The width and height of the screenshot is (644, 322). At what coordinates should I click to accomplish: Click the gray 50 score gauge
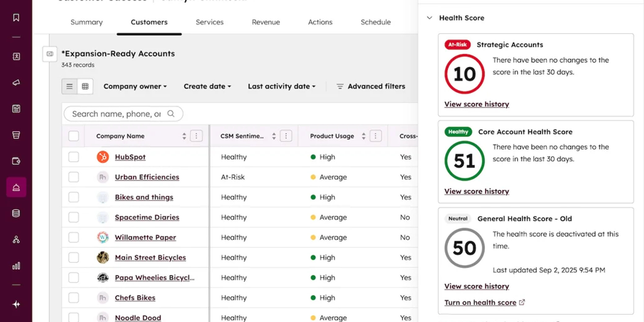[x=464, y=248]
